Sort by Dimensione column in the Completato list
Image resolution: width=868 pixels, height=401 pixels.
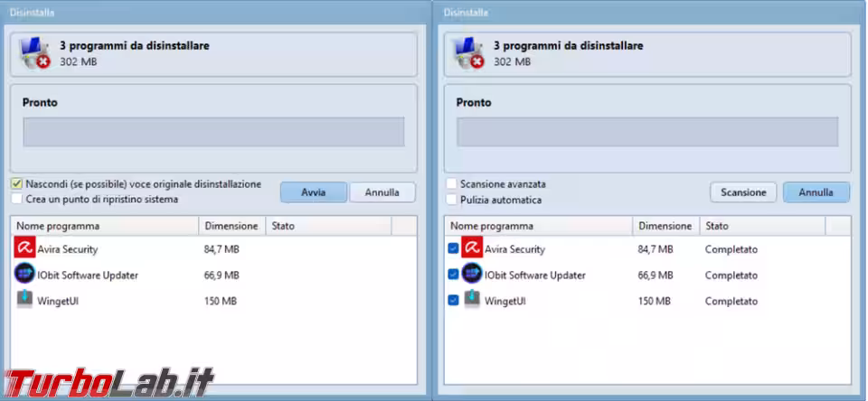pos(665,226)
